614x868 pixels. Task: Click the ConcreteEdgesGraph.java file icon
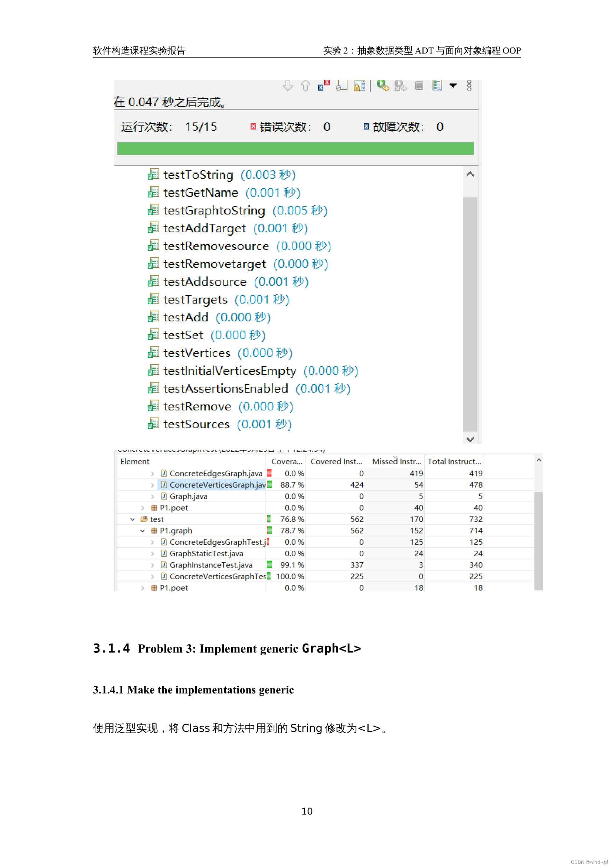tap(164, 473)
